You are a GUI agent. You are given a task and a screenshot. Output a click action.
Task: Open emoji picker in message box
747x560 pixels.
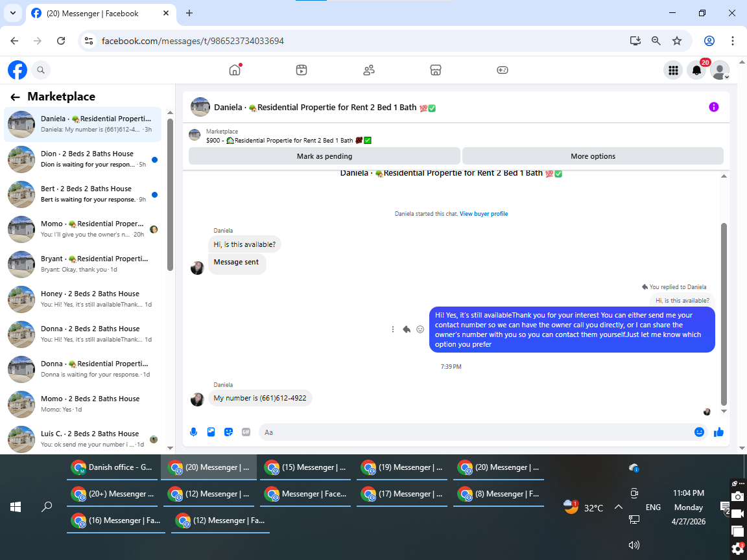[x=699, y=432]
